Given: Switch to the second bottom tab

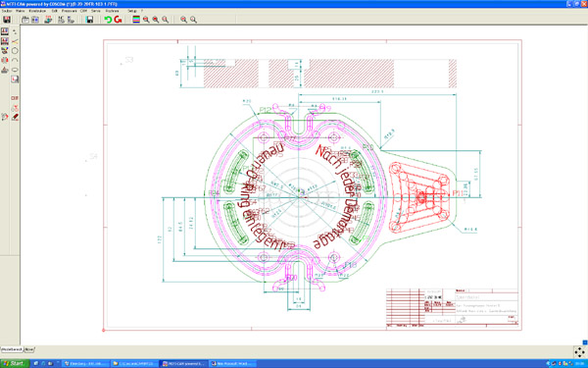Looking at the screenshot, I should (x=29, y=349).
